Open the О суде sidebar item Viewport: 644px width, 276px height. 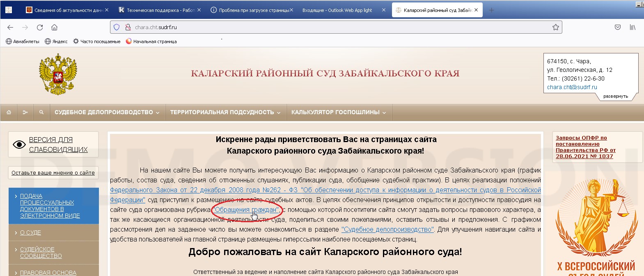(30, 232)
